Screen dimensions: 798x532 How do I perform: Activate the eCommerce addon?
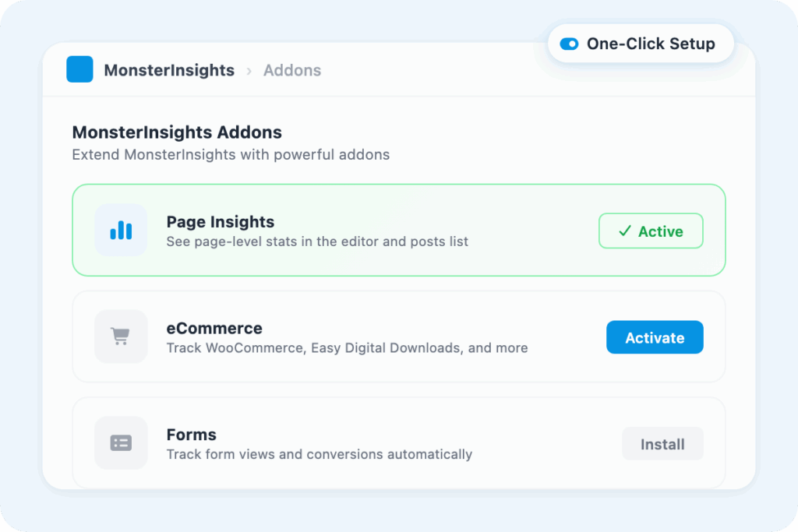point(655,337)
